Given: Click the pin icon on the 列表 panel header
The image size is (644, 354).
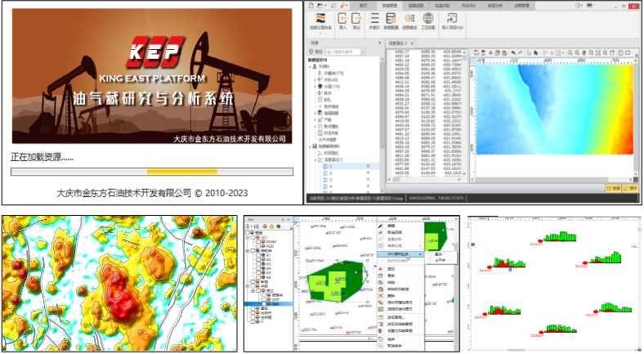Looking at the screenshot, I should click(x=379, y=43).
